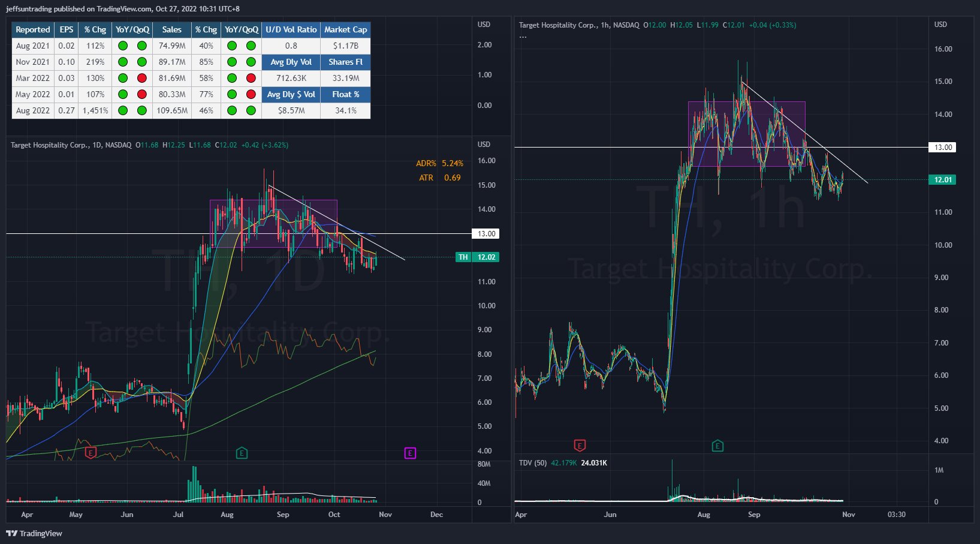Image resolution: width=980 pixels, height=544 pixels.
Task: Select the Avg Dly Vol header cell
Action: [291, 62]
